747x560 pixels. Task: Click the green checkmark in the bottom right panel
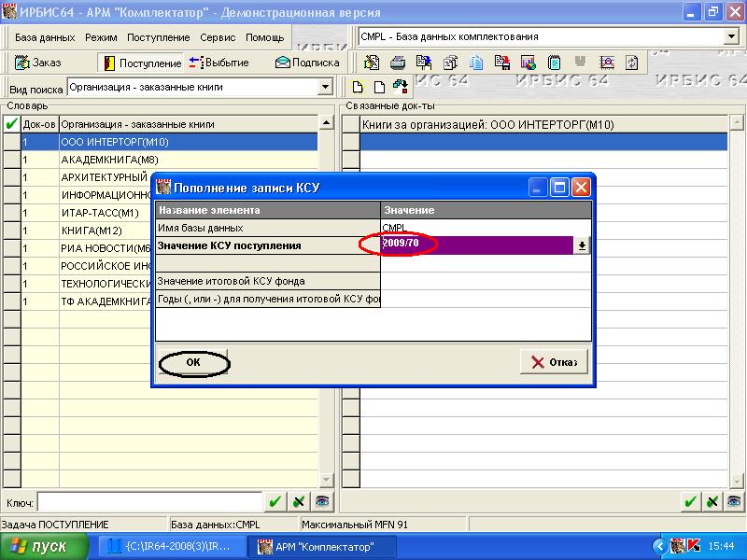point(690,502)
